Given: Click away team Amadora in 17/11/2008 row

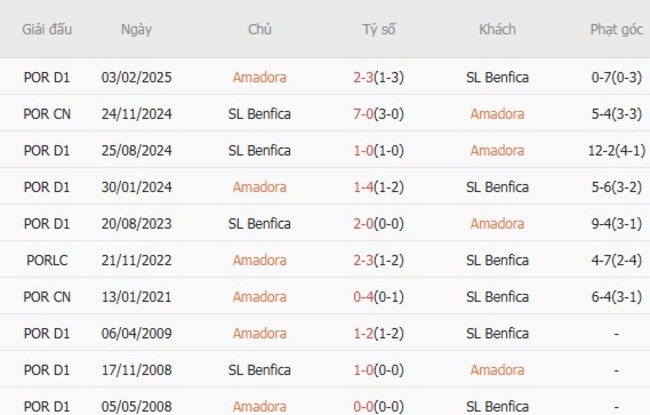Looking at the screenshot, I should 497,370.
